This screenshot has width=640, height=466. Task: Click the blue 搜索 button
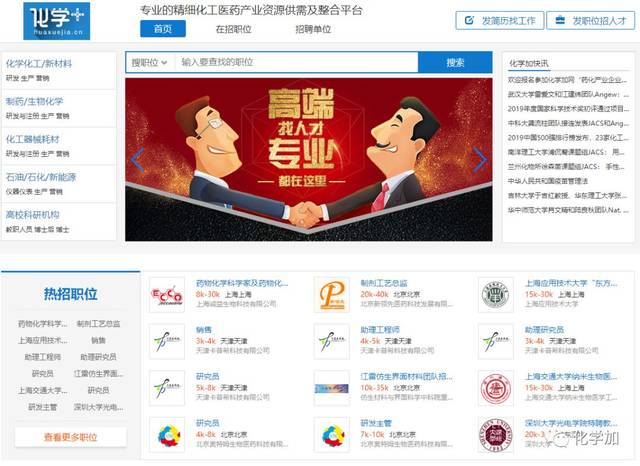(x=455, y=62)
